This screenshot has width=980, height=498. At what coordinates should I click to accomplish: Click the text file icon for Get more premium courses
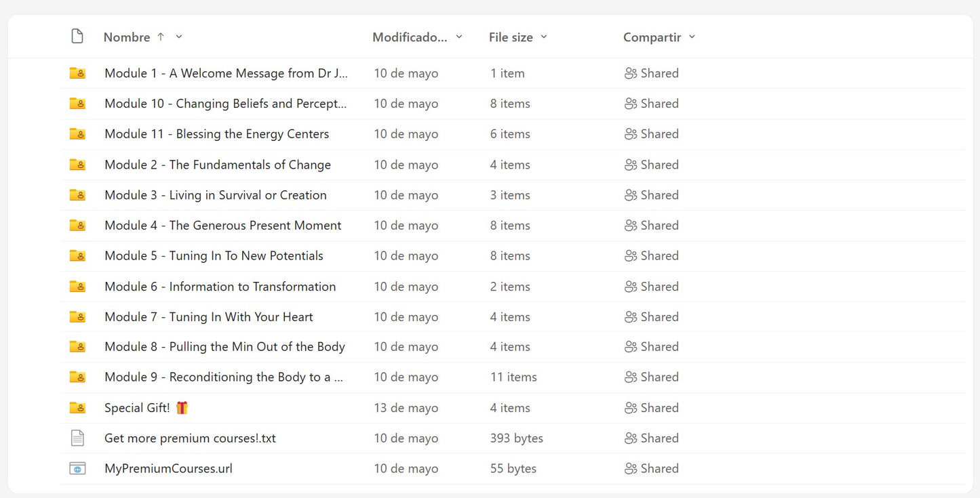pos(77,438)
